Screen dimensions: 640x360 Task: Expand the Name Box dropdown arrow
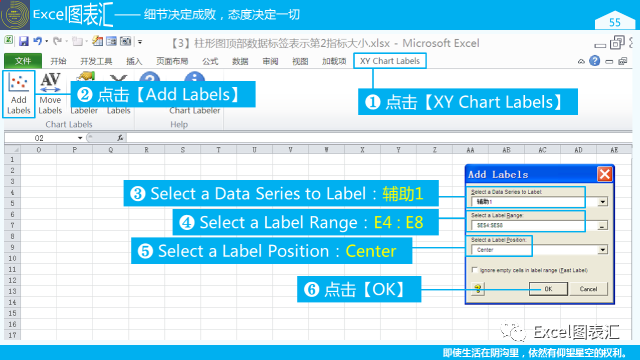pyautogui.click(x=80, y=138)
